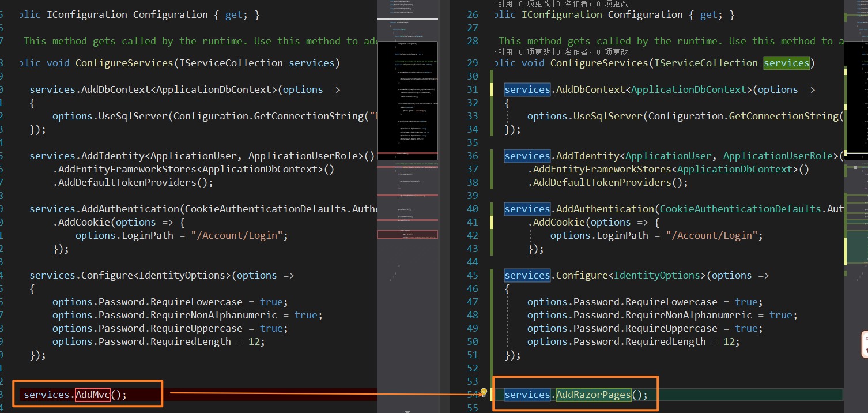
Task: Click AddCookie in the right pane
Action: [559, 222]
